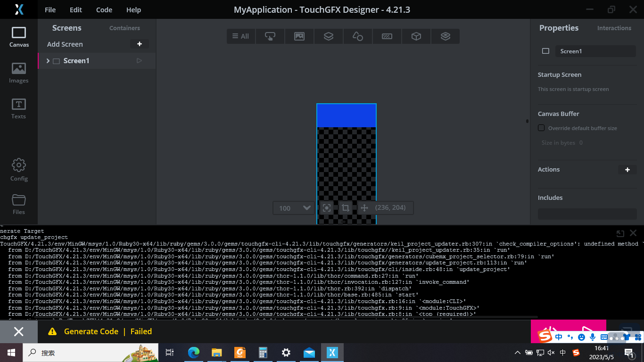Pop out the log output panel
Viewport: 644px width, 362px height.
tap(620, 233)
